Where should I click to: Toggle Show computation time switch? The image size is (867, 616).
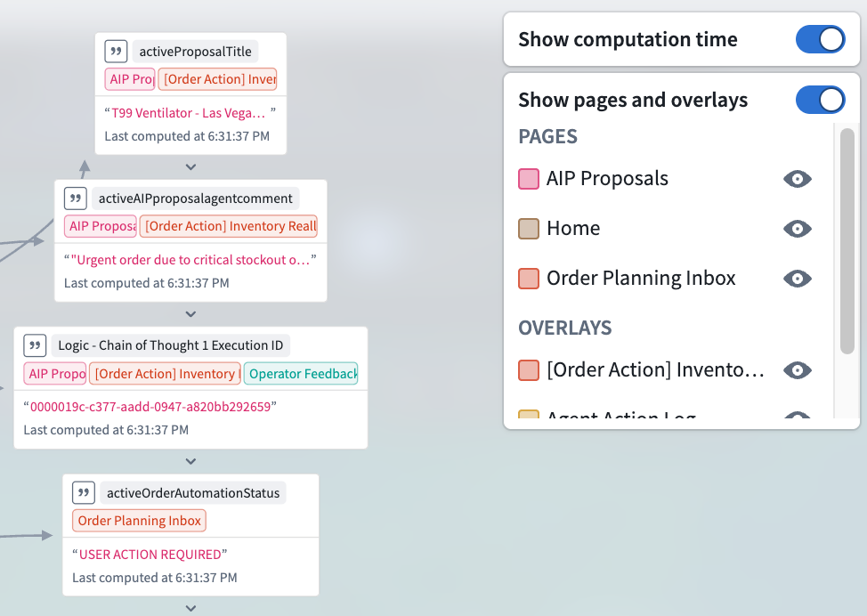[820, 39]
